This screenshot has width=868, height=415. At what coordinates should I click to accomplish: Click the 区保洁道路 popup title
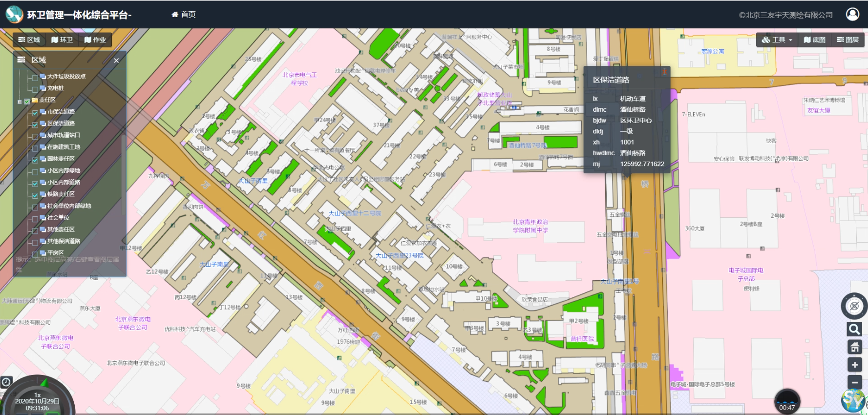click(611, 80)
